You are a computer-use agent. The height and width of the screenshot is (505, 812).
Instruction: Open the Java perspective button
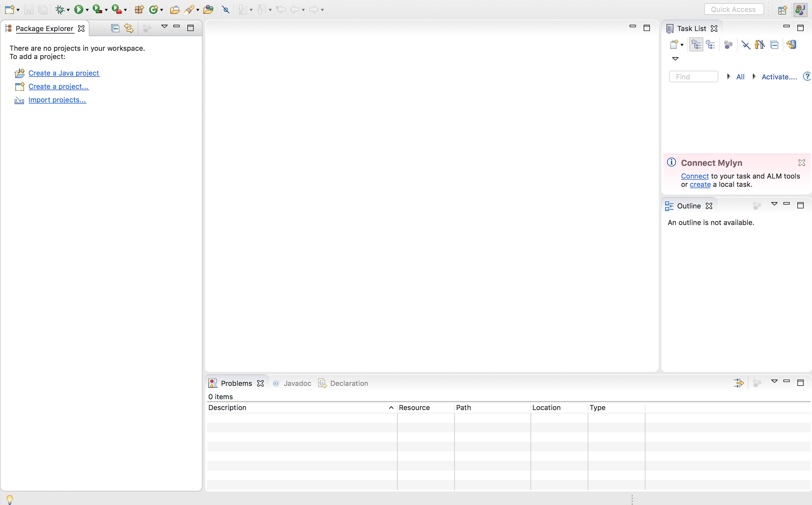tap(800, 9)
